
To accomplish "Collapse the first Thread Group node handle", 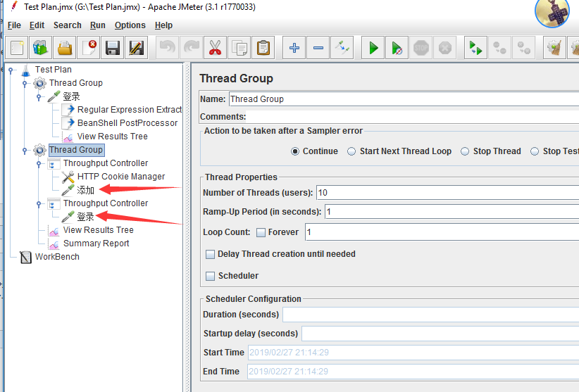I will coord(25,84).
